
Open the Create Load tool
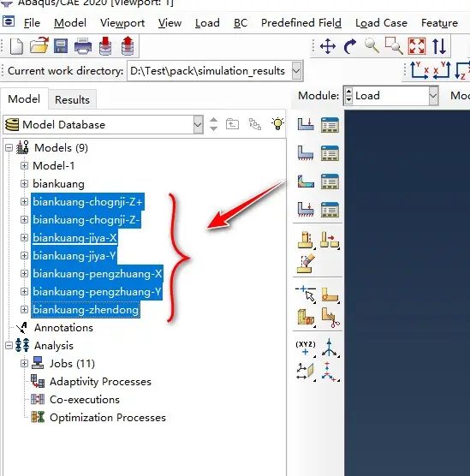click(x=306, y=124)
